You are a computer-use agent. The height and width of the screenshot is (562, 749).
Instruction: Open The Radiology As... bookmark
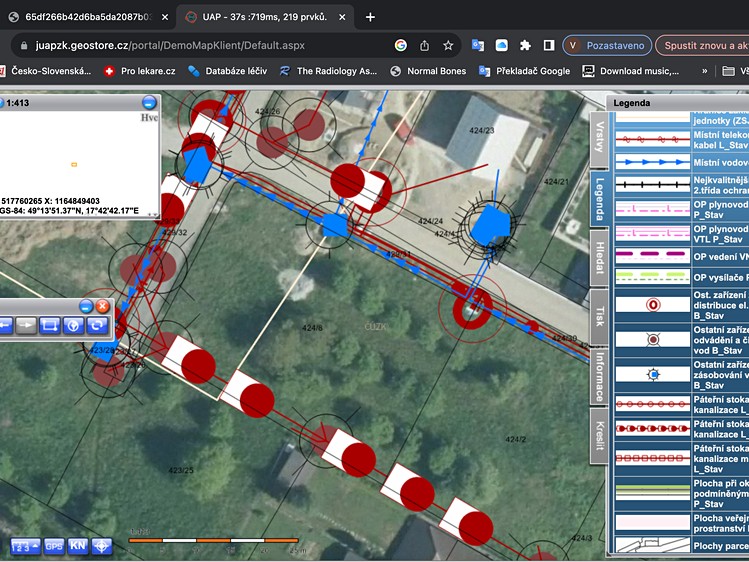pos(328,71)
